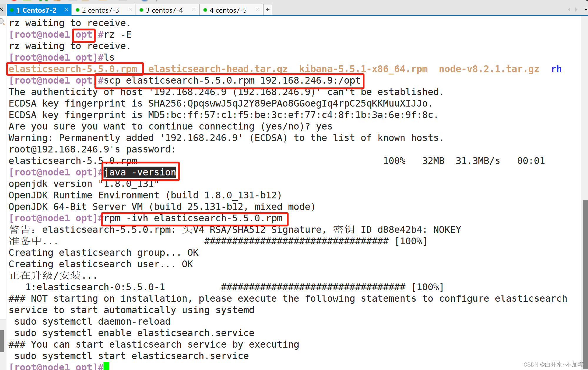Click 'Creating elasticsearch group... OK' line
Image resolution: width=588 pixels, height=370 pixels.
click(x=104, y=253)
